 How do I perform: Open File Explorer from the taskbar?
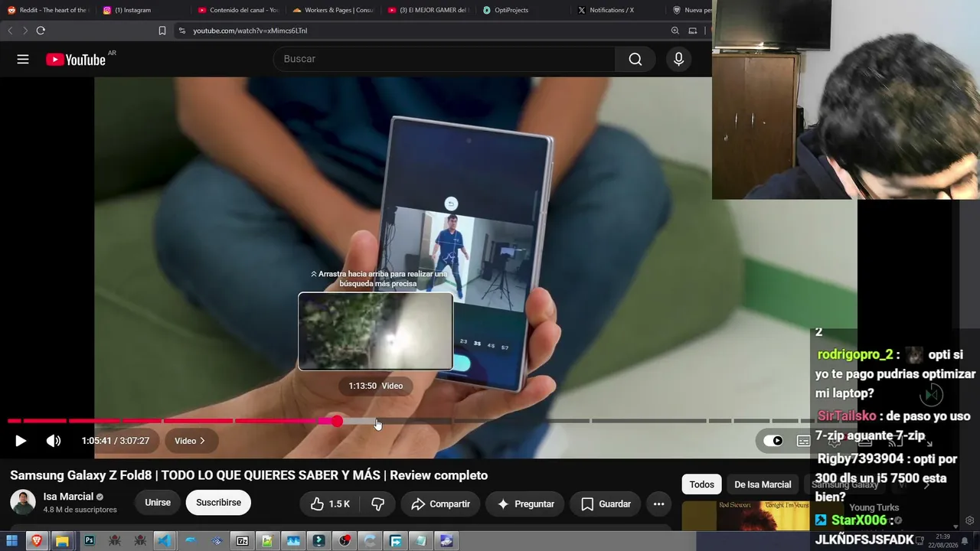click(x=62, y=541)
